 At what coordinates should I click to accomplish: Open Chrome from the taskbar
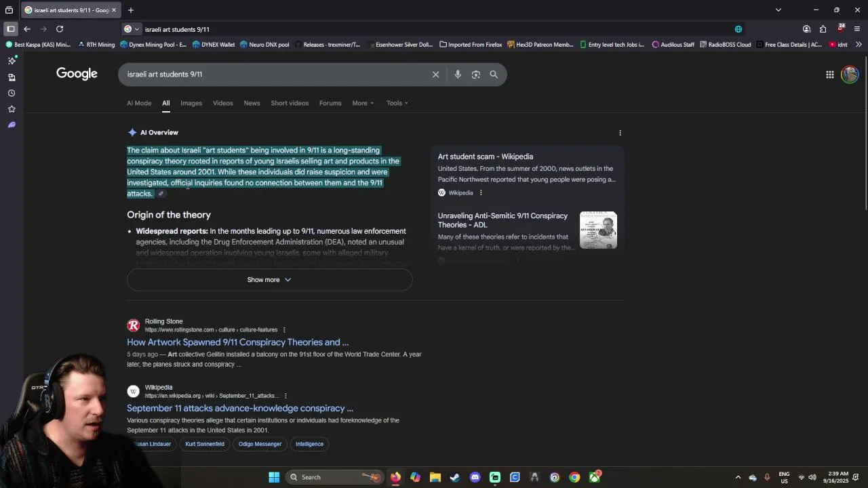click(574, 477)
